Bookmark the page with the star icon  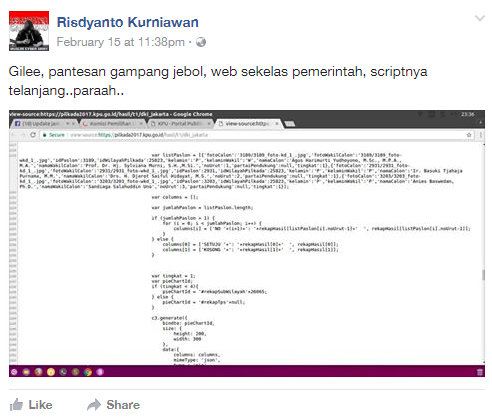click(469, 135)
